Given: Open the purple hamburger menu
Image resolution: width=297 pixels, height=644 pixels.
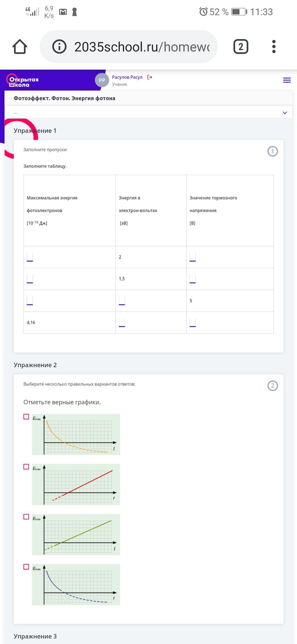Looking at the screenshot, I should tap(287, 80).
